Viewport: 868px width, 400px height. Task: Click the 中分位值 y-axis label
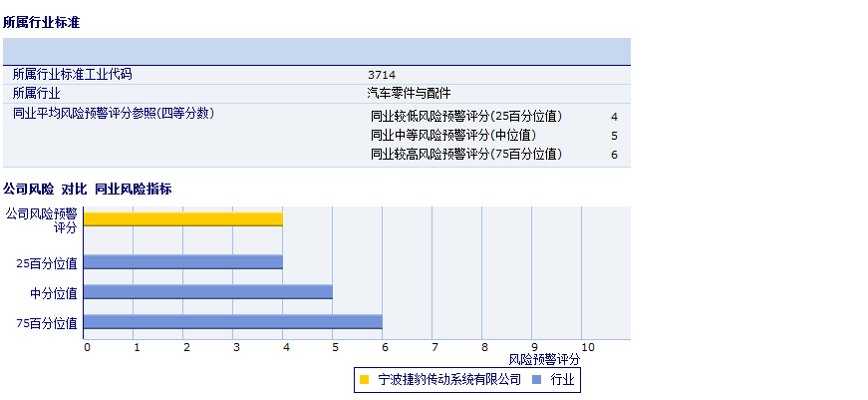[x=54, y=293]
